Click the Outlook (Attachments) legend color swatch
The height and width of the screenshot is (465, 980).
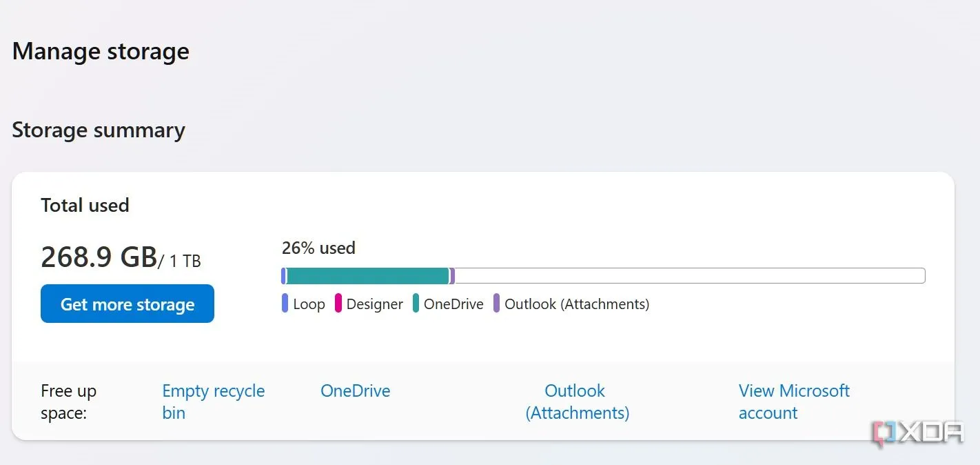point(496,304)
